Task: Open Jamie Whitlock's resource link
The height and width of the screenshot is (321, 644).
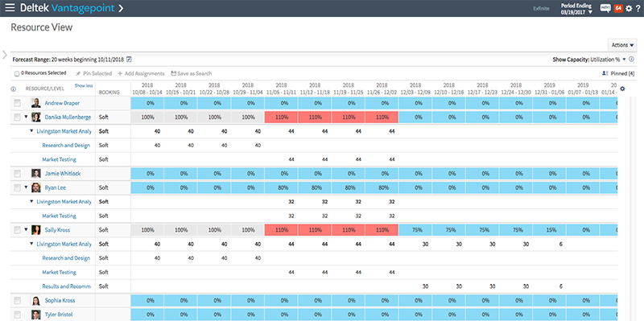Action: [x=63, y=174]
